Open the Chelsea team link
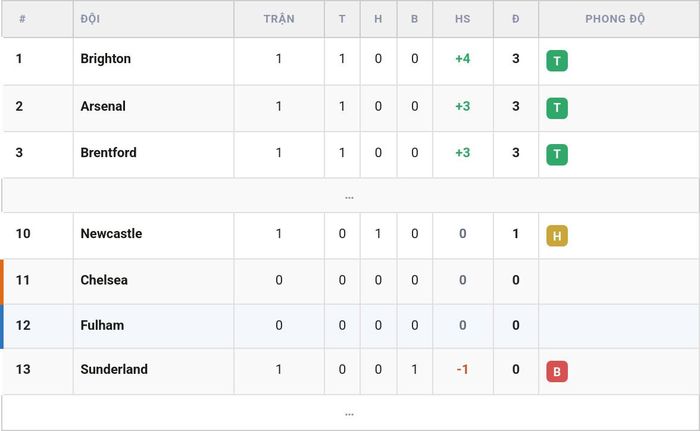 click(x=104, y=280)
